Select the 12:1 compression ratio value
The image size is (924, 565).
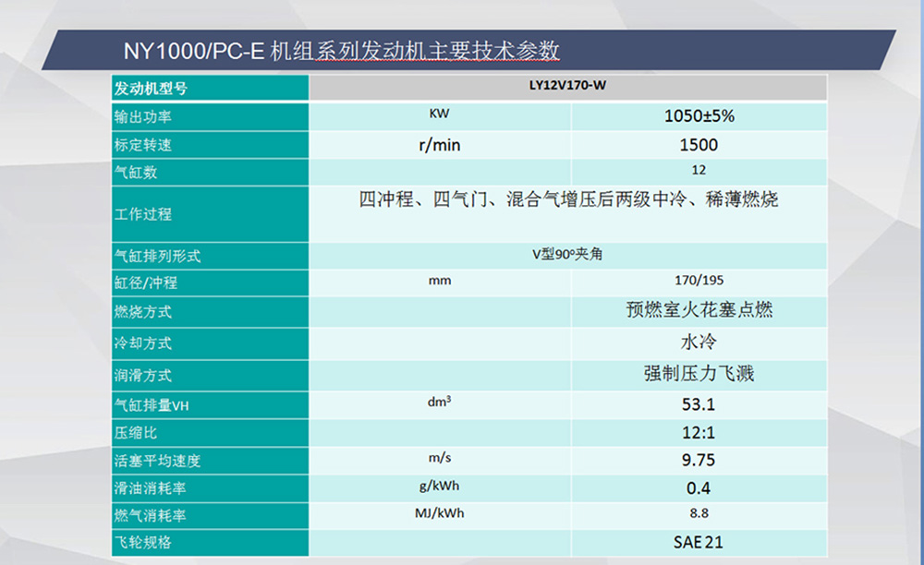(699, 432)
